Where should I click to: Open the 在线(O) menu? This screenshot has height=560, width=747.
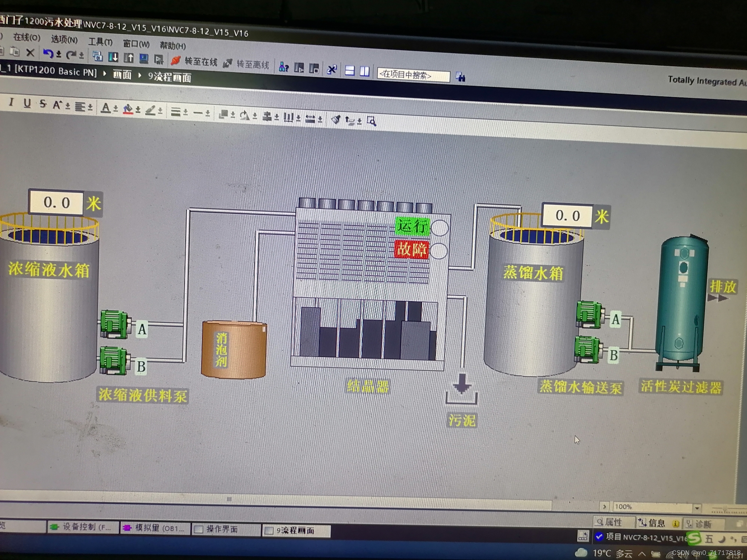26,38
